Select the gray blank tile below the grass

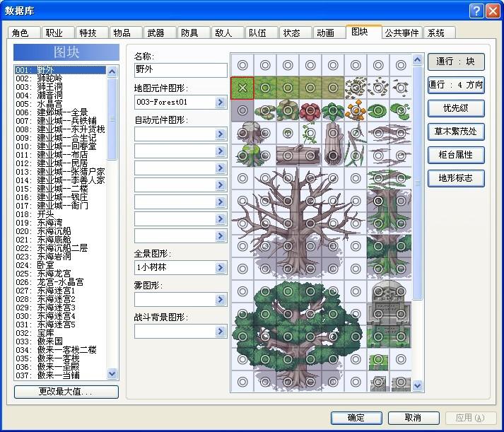[242, 110]
